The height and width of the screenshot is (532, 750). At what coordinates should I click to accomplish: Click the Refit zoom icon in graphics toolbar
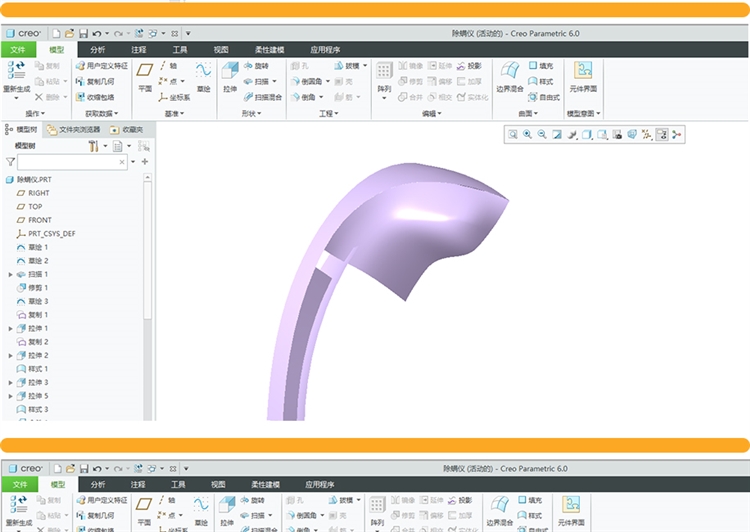coord(513,134)
